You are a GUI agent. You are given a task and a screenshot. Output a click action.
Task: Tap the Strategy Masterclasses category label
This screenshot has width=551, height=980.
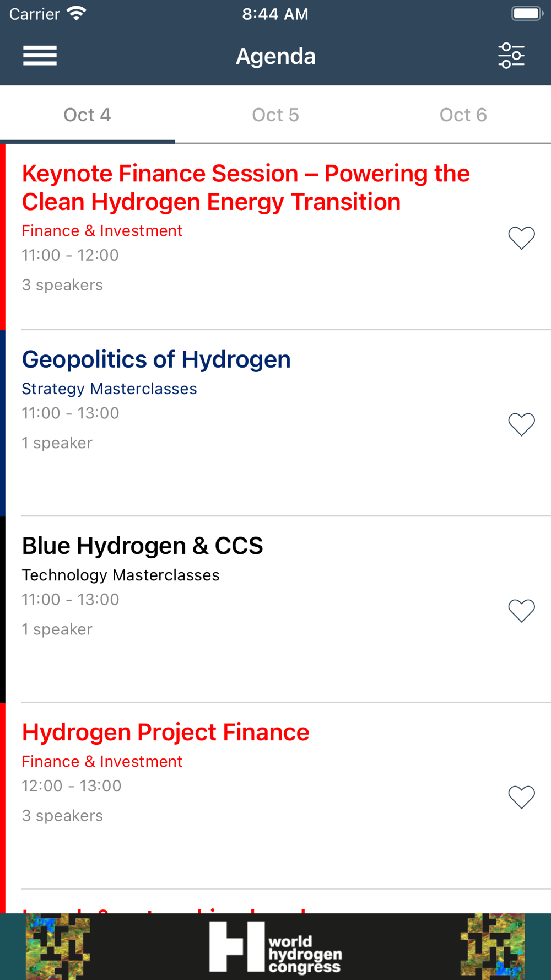109,389
